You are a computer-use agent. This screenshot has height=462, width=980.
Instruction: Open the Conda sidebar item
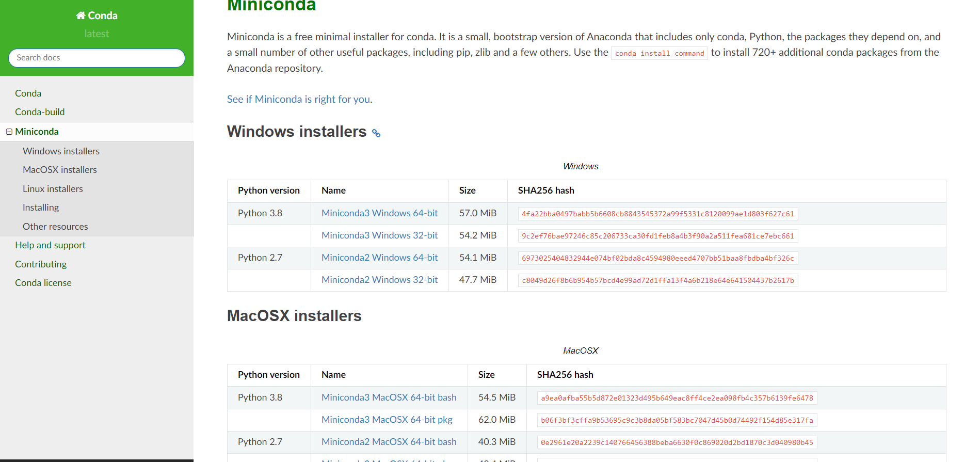tap(28, 93)
